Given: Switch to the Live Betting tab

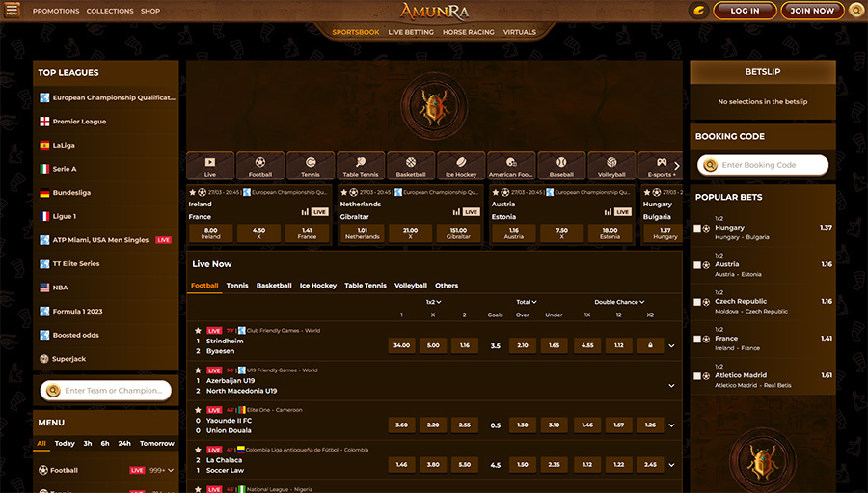Looking at the screenshot, I should (x=411, y=32).
